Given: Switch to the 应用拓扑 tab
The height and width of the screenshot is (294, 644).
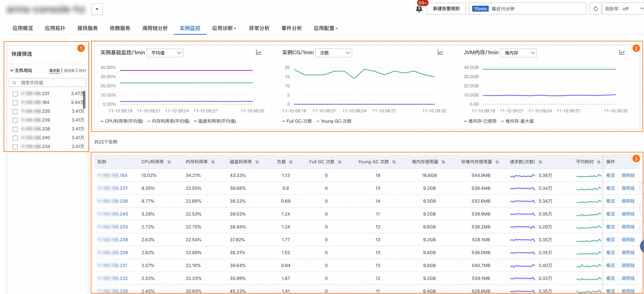Looking at the screenshot, I should click(55, 28).
